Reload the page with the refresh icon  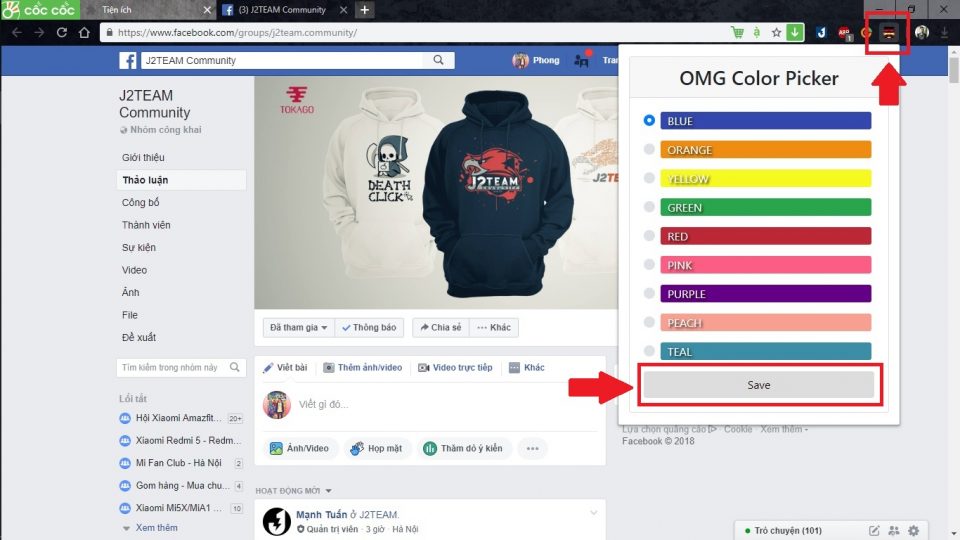coord(62,32)
